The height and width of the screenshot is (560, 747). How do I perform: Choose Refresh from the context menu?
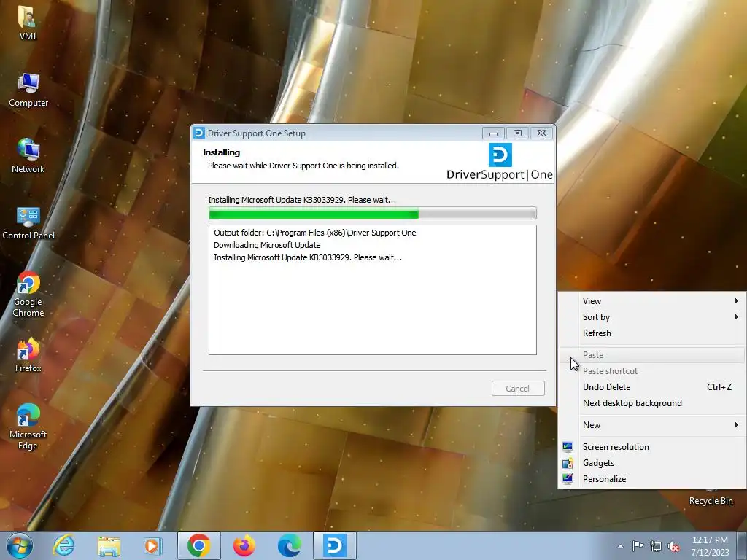click(651, 332)
